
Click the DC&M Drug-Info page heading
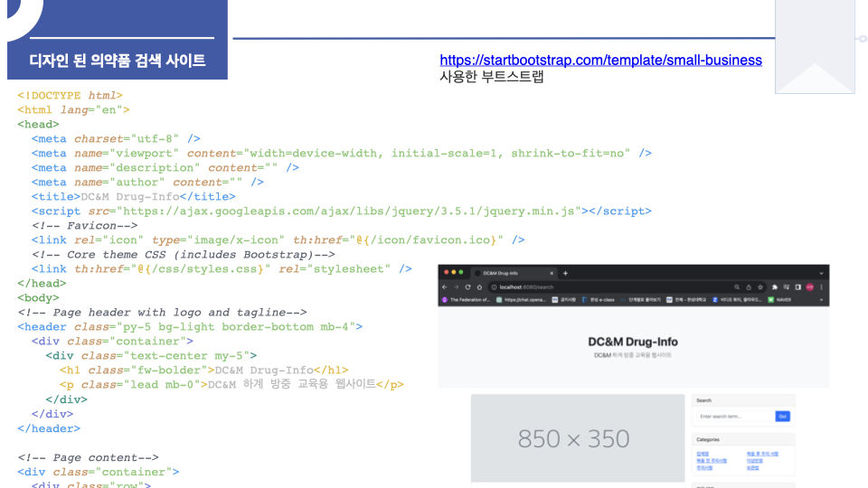pyautogui.click(x=633, y=342)
